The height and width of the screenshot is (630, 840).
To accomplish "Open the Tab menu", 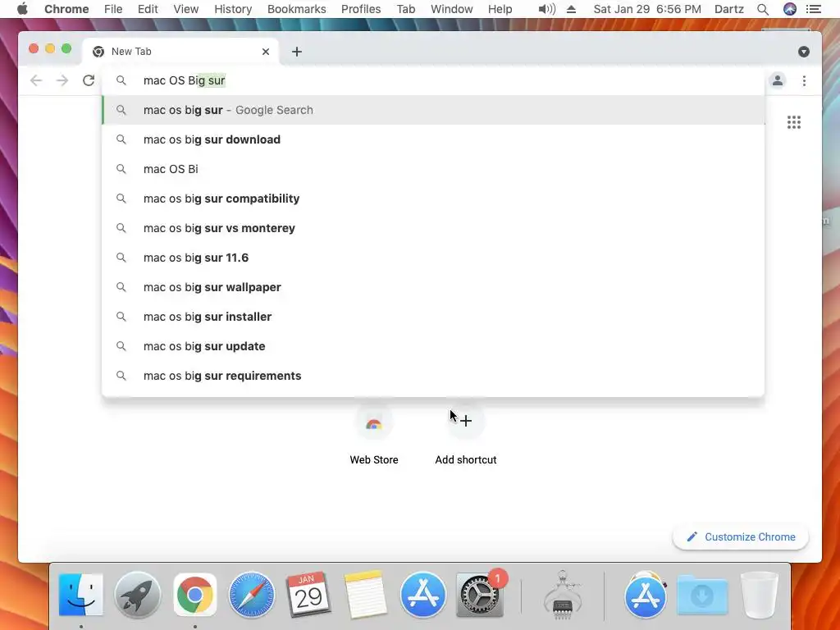I will (x=406, y=9).
